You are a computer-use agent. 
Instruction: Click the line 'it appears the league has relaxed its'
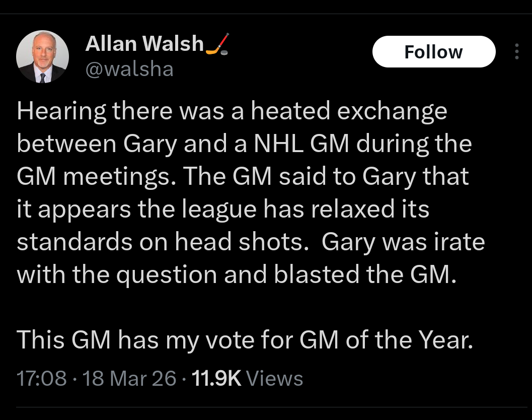point(223,209)
